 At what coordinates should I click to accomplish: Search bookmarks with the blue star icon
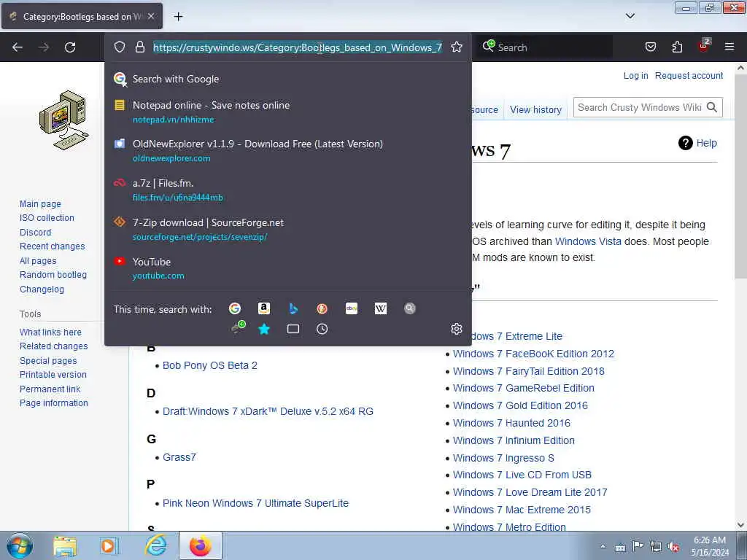tap(264, 329)
